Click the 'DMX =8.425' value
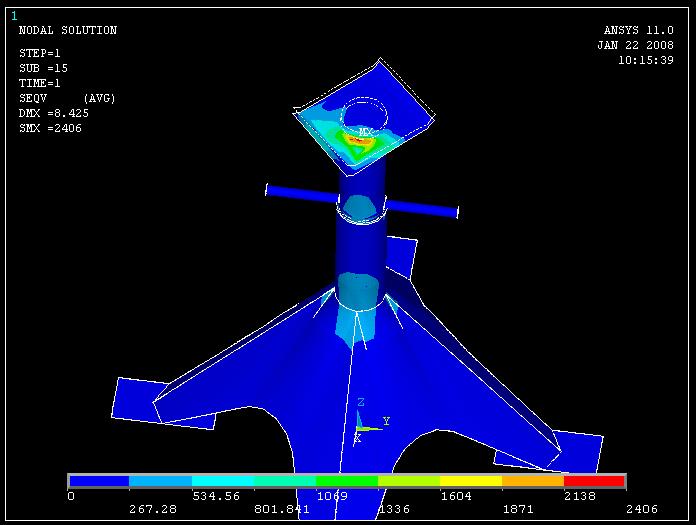Image resolution: width=696 pixels, height=525 pixels. pyautogui.click(x=54, y=113)
